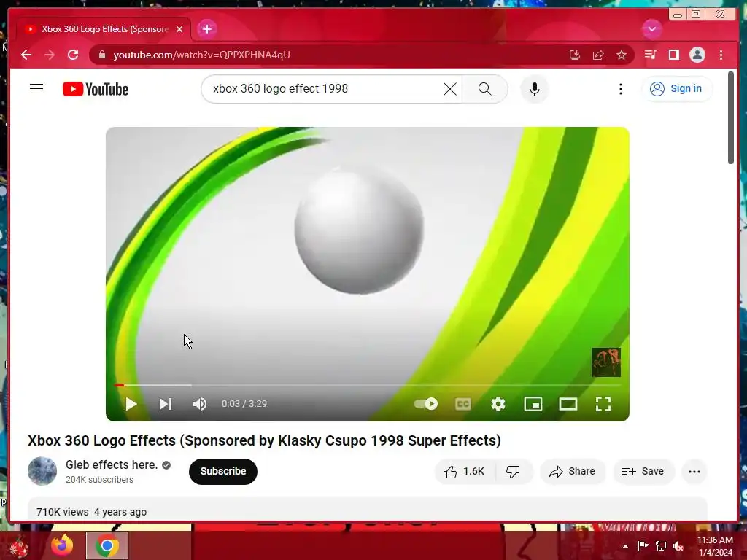Click the Sign in button
The image size is (747, 560).
point(677,88)
